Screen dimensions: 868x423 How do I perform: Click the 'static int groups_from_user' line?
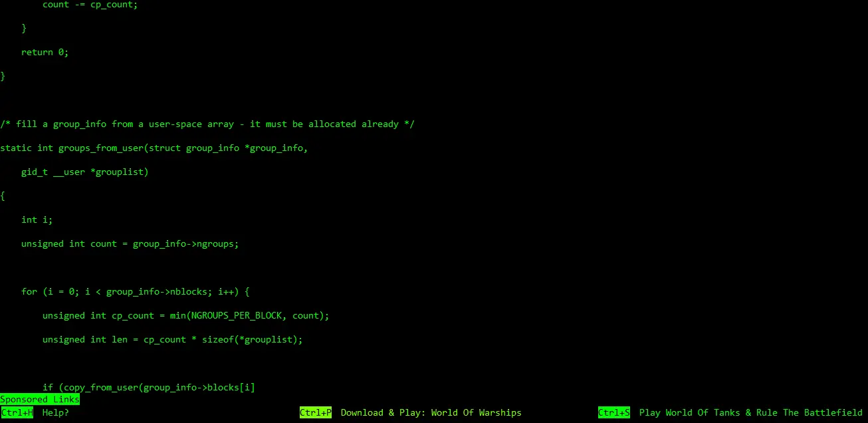[x=154, y=148]
